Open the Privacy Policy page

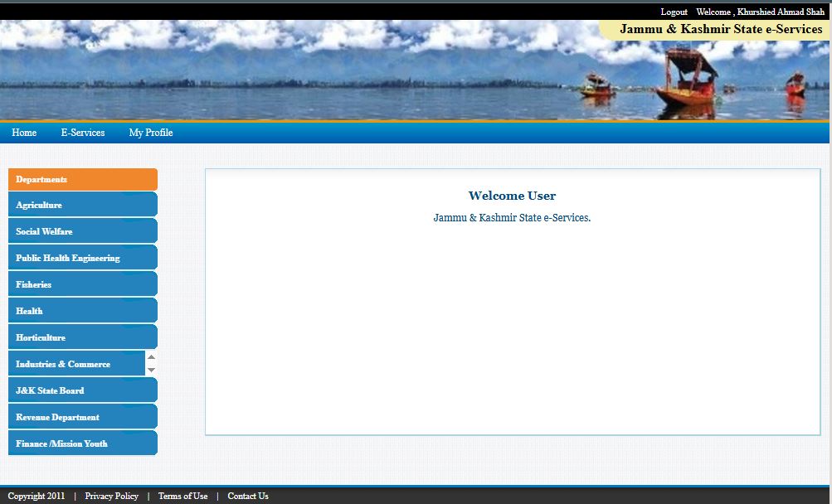111,496
